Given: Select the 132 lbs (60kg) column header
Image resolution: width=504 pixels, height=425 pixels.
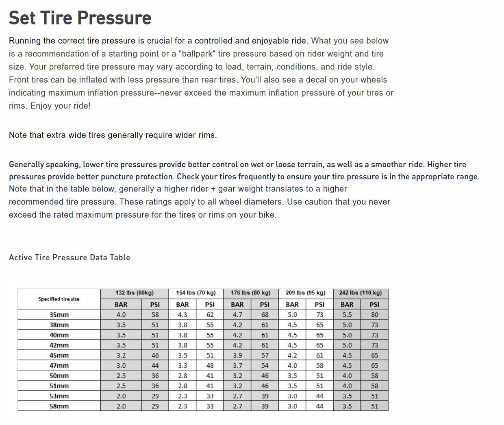Looking at the screenshot, I should point(135,293).
